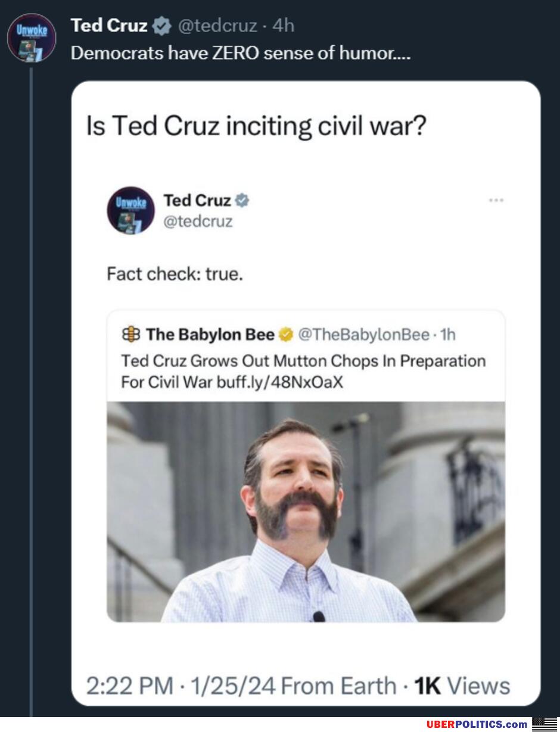Click The Babylon Bee logo icon
This screenshot has height=732, width=560.
(130, 335)
